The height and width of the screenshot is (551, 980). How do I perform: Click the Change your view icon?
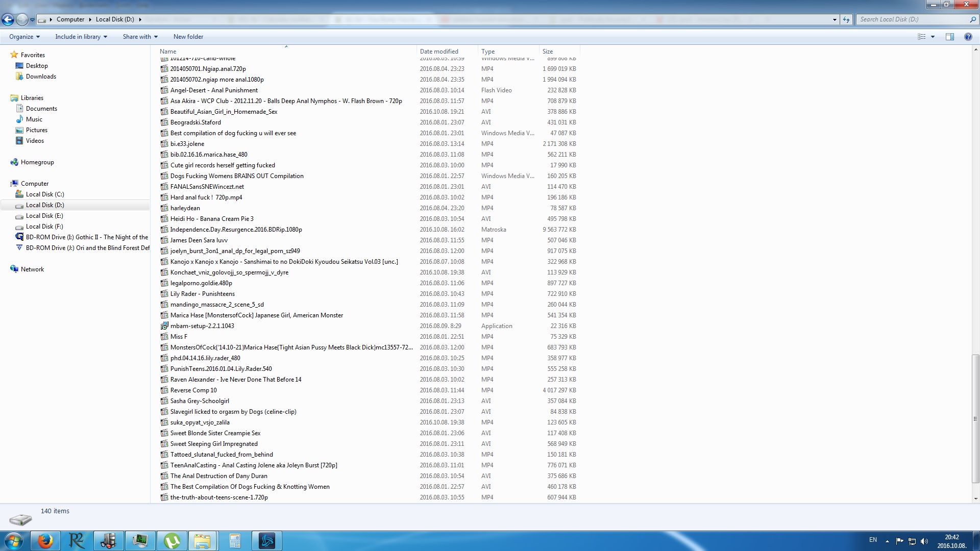coord(922,37)
